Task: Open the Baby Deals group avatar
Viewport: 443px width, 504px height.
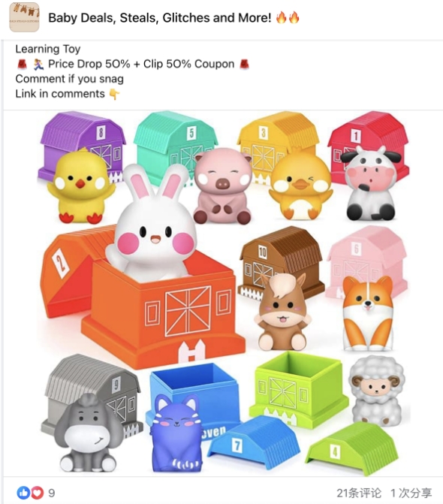Action: click(24, 17)
